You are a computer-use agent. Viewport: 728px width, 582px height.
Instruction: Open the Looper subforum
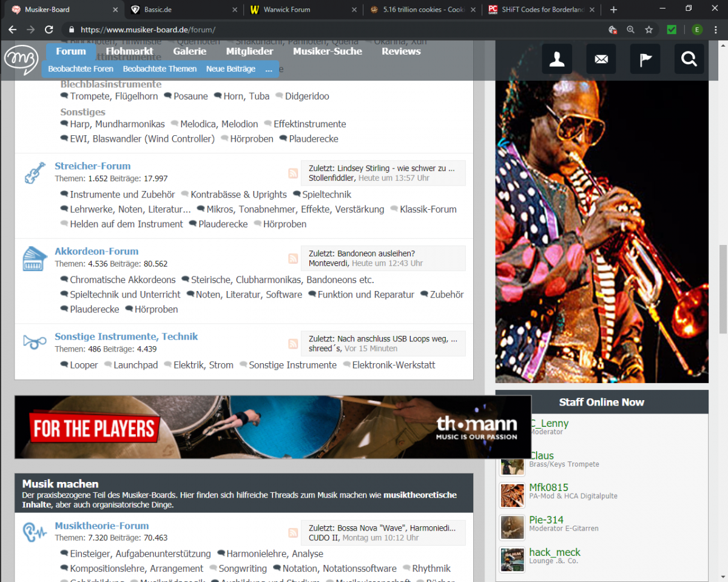84,365
